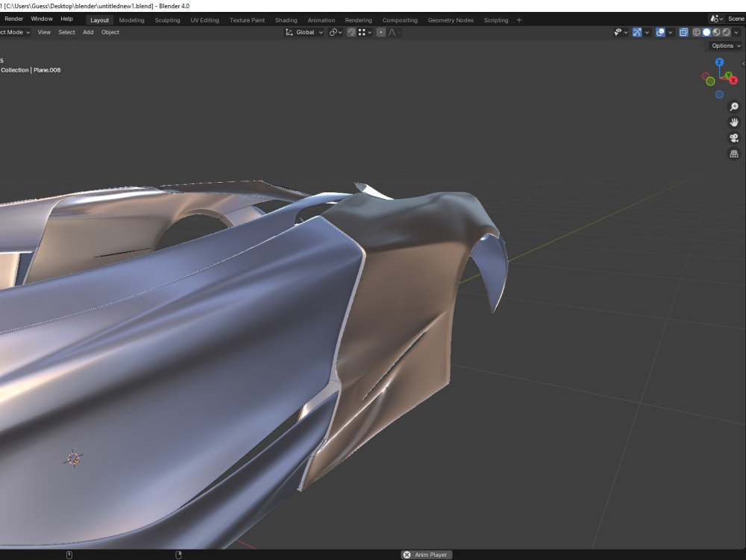Image resolution: width=746 pixels, height=560 pixels.
Task: Click the Collection | Plane.008 label
Action: [x=31, y=70]
